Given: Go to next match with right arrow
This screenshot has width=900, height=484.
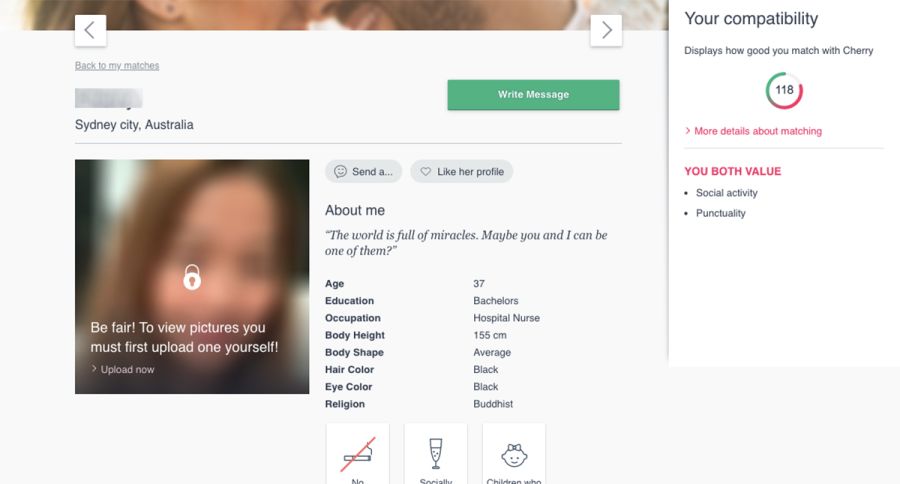Looking at the screenshot, I should coord(606,30).
